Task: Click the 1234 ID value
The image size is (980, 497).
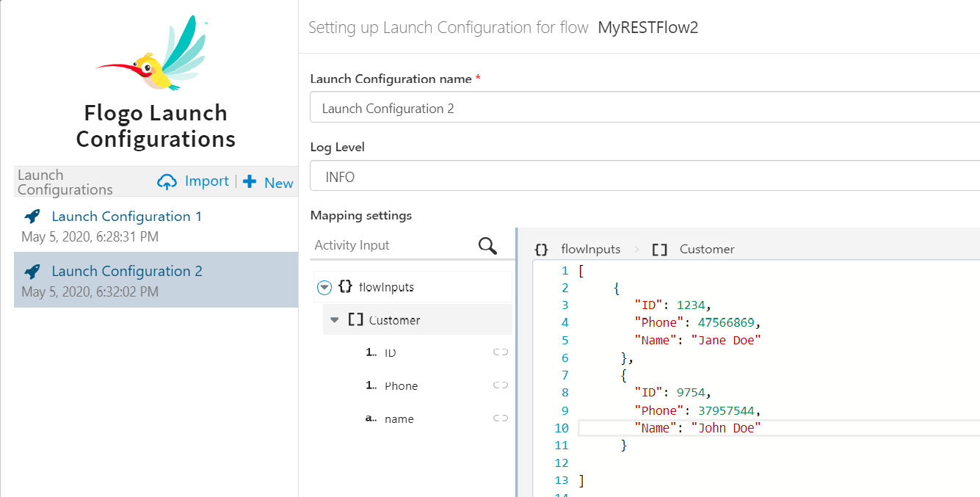Action: point(692,305)
